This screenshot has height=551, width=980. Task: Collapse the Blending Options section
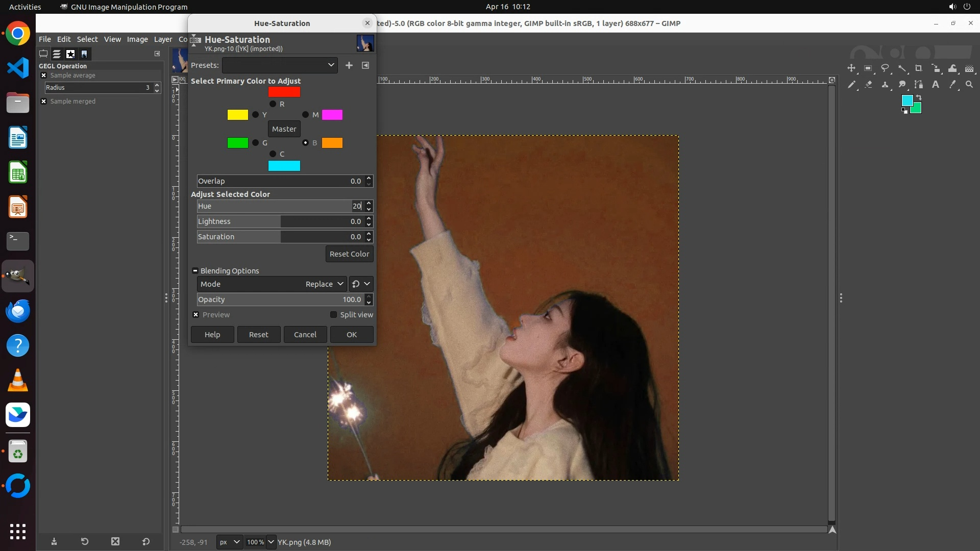(195, 271)
